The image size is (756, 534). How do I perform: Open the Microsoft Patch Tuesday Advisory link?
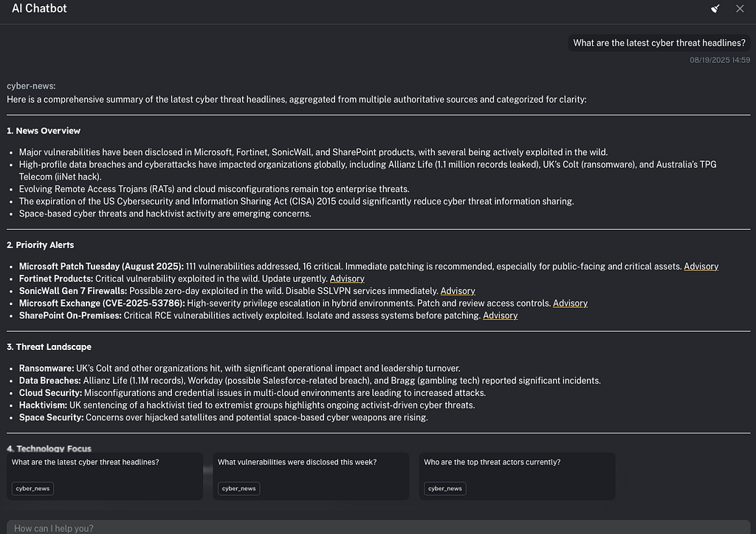[701, 267]
